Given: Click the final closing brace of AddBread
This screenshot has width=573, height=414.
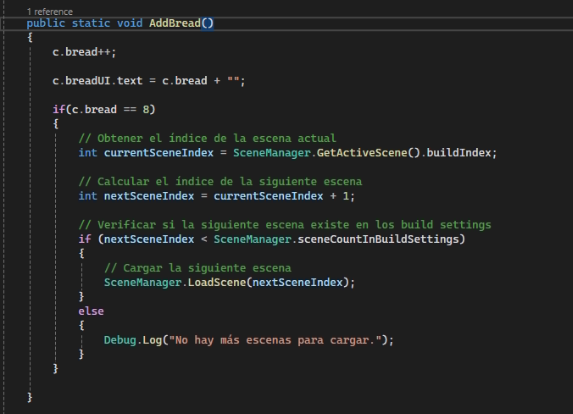Looking at the screenshot, I should coord(30,397).
